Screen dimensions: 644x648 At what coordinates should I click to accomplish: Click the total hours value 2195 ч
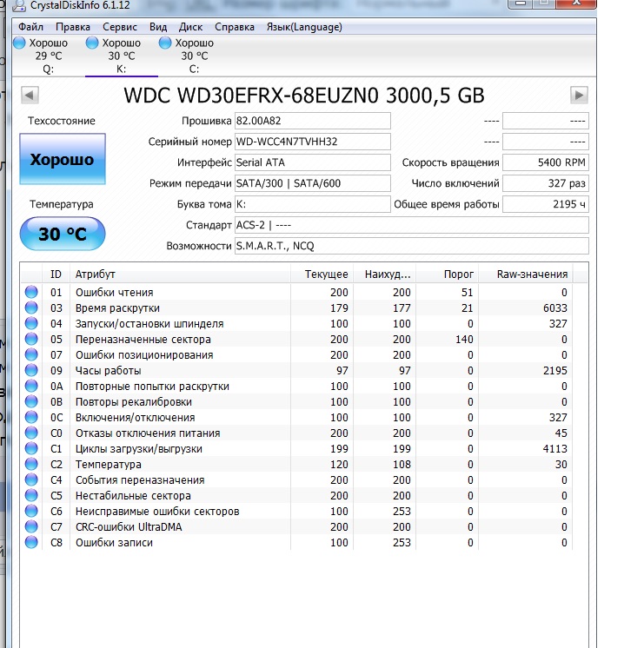(546, 204)
